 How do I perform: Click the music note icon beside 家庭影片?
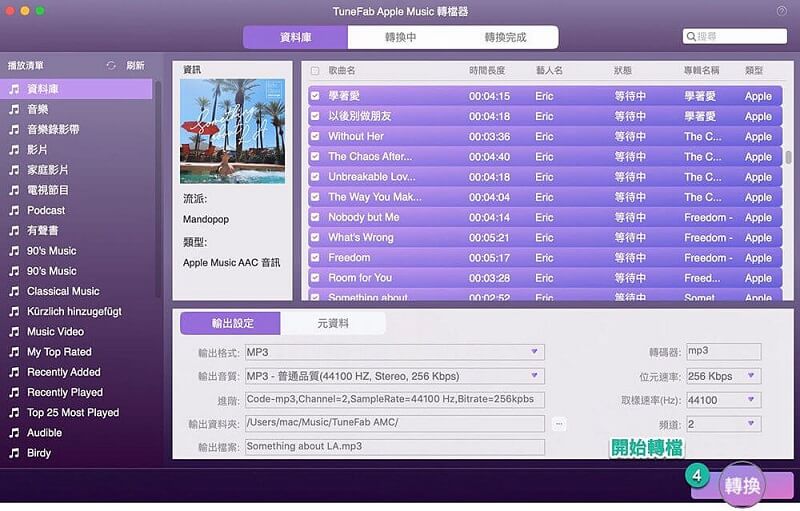pos(14,170)
